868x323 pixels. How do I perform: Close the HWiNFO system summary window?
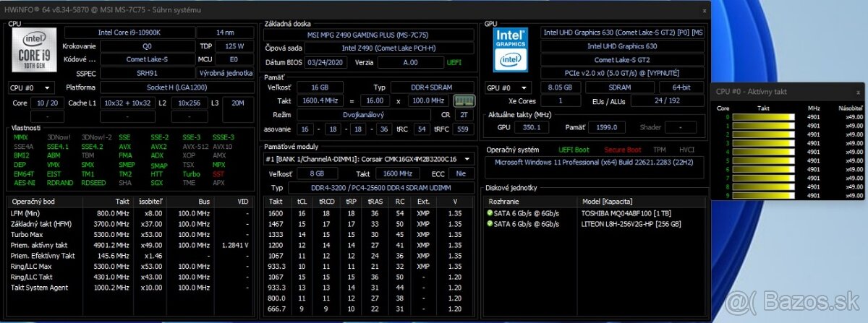pos(705,10)
